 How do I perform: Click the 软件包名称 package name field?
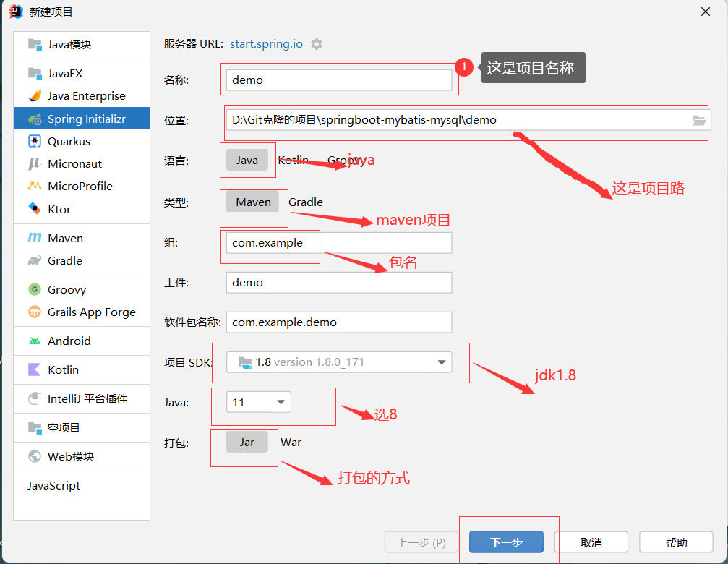[x=339, y=322]
